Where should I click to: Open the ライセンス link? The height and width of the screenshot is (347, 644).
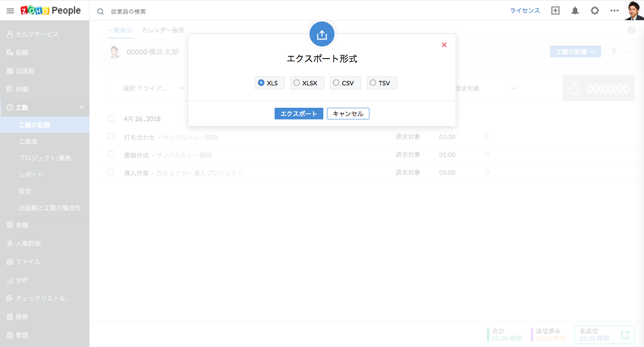(x=525, y=11)
